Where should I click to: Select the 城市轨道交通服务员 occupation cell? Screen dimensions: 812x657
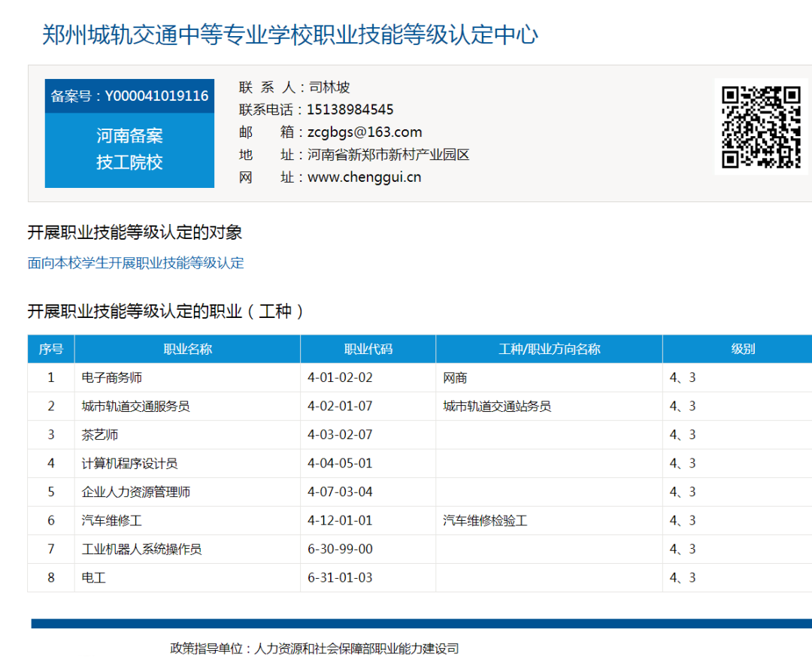pos(135,406)
